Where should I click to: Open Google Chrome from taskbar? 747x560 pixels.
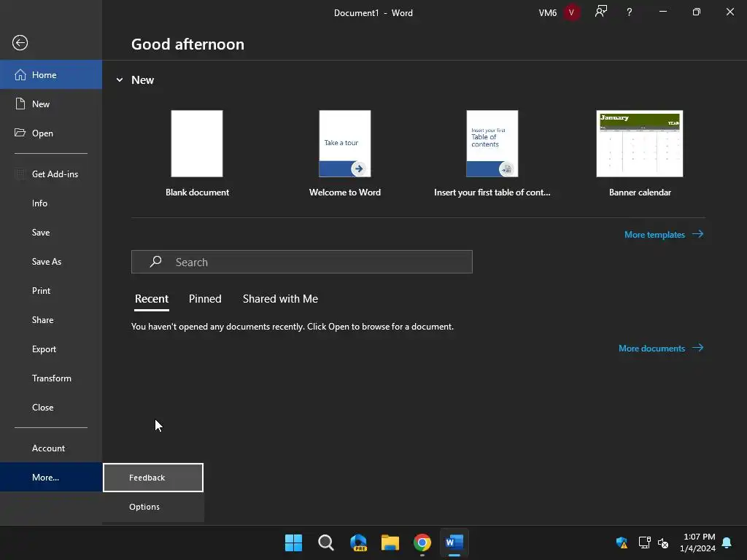coord(422,542)
